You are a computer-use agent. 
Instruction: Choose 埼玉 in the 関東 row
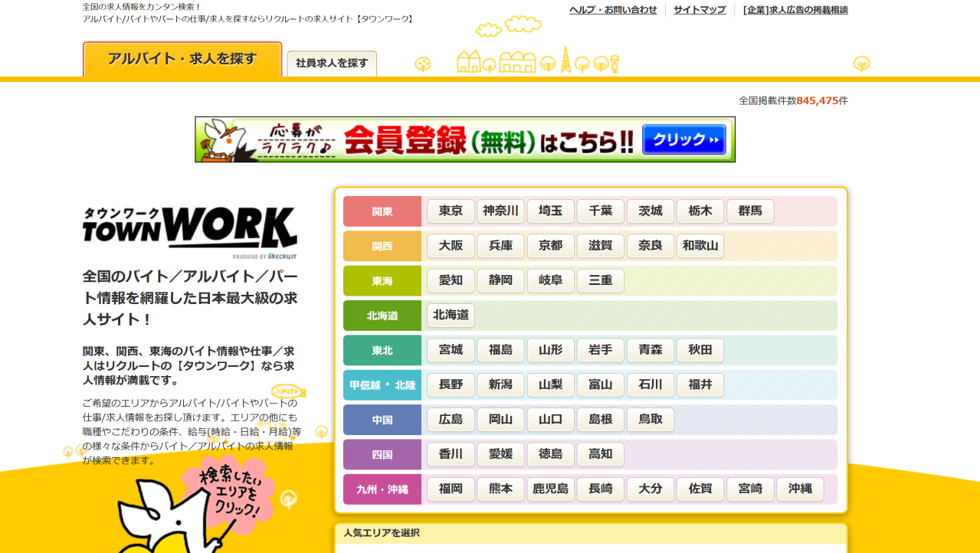click(x=550, y=211)
